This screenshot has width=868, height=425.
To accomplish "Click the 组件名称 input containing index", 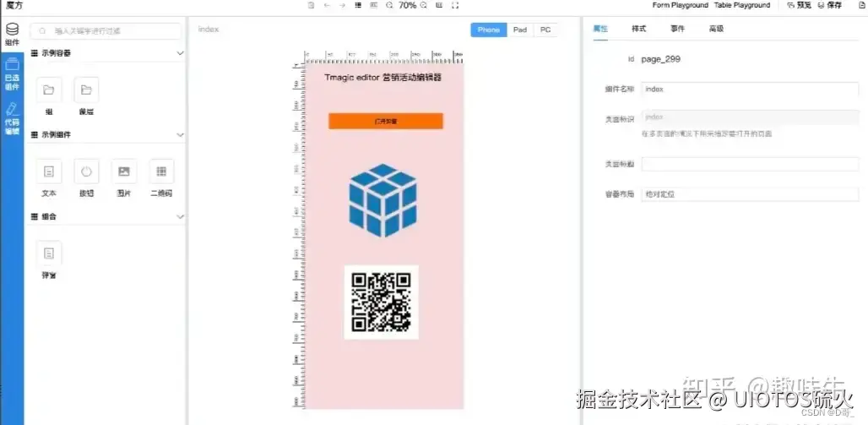I will (750, 90).
